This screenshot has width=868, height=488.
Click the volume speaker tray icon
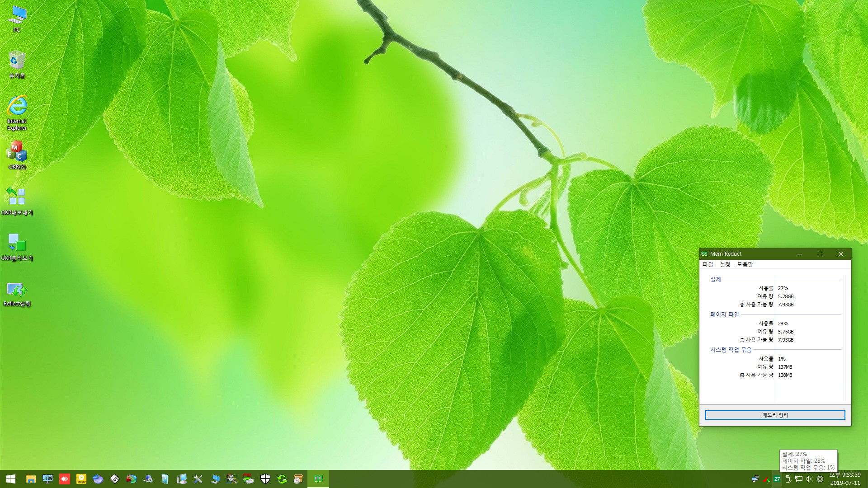tap(809, 479)
